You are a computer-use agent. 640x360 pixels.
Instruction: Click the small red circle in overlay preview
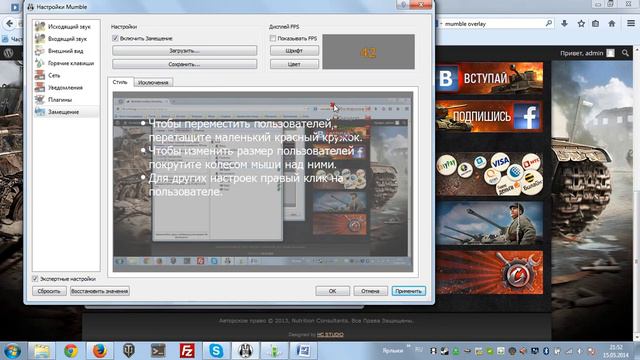(x=332, y=104)
